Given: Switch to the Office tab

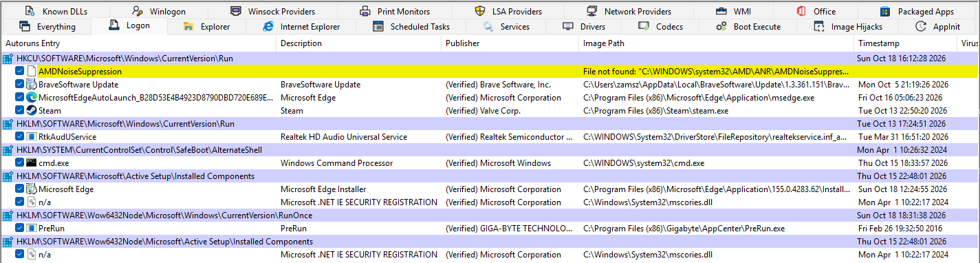Looking at the screenshot, I should (x=816, y=11).
